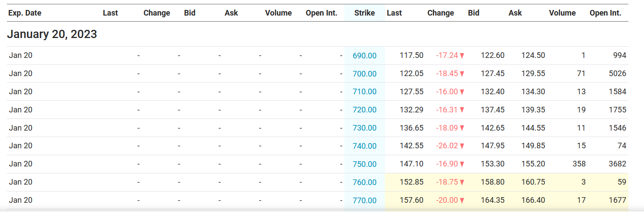Select last price 132.29
Screen dimensions: 644x214
[411, 110]
